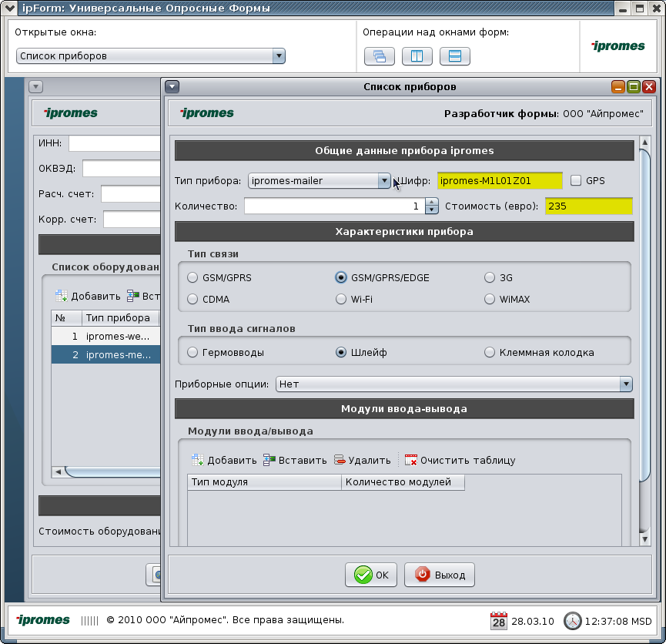Click the Стоимость (евро) field
The width and height of the screenshot is (666, 644).
[x=589, y=206]
